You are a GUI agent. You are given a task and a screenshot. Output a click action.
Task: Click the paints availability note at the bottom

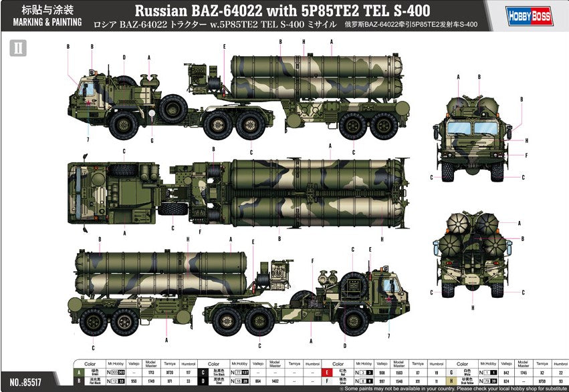(452, 389)
